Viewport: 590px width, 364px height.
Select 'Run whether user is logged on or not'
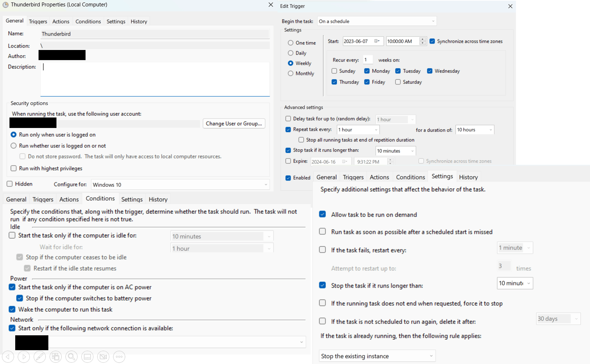14,146
